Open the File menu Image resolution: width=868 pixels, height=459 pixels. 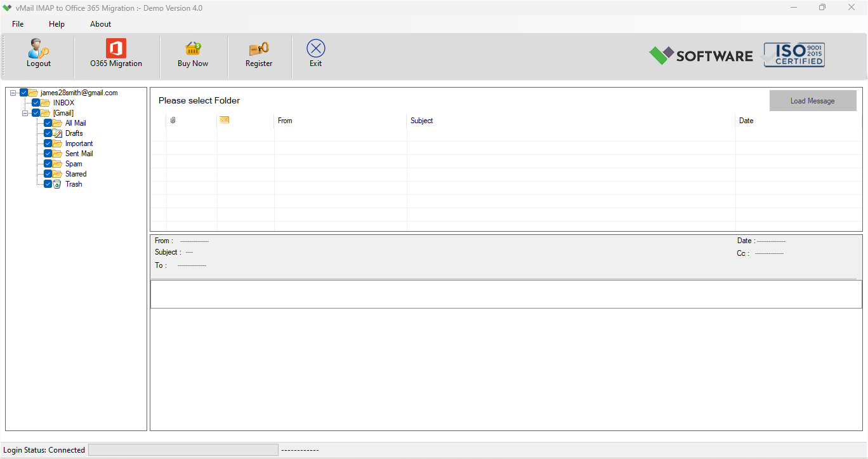[x=18, y=24]
